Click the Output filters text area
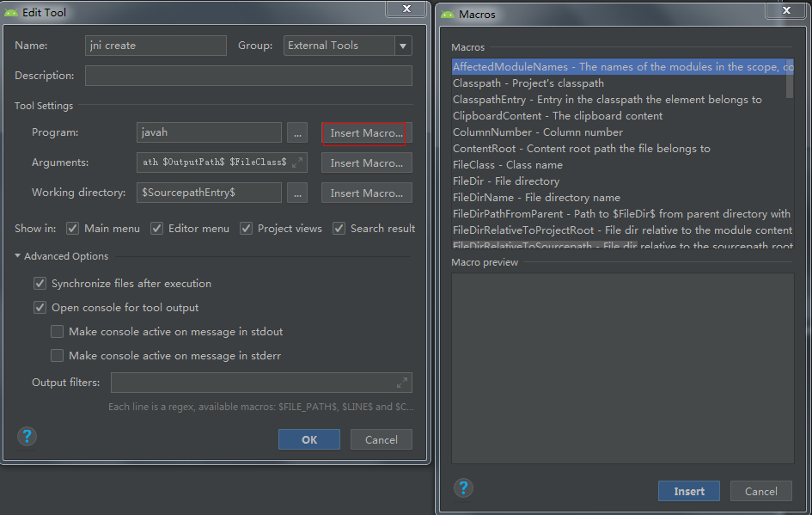812x515 pixels. click(261, 383)
